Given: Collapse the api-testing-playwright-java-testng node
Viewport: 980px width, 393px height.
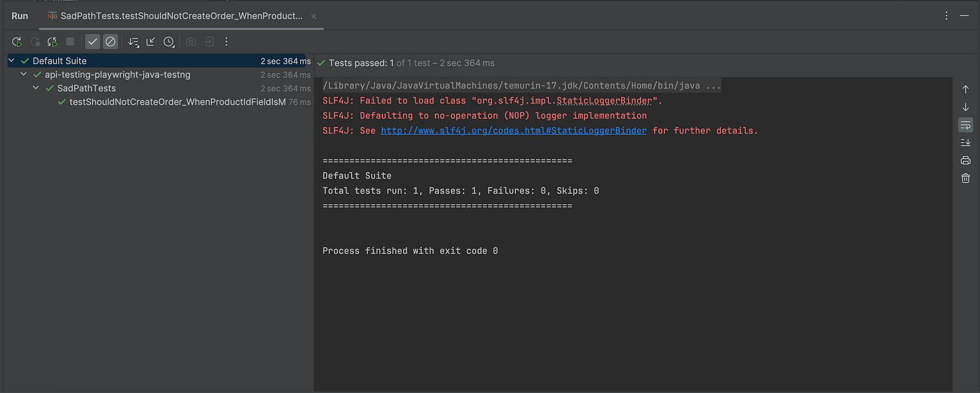Looking at the screenshot, I should click(x=23, y=74).
